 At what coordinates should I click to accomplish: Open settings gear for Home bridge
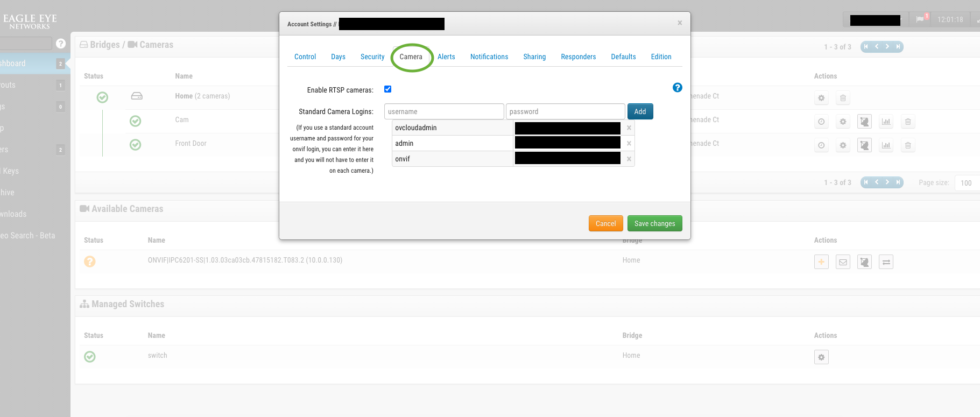[821, 98]
